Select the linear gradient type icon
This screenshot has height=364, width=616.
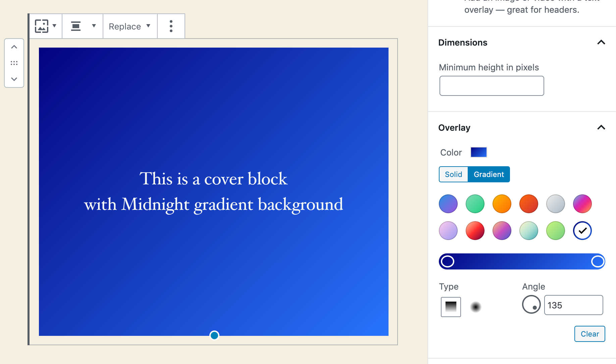click(x=451, y=307)
